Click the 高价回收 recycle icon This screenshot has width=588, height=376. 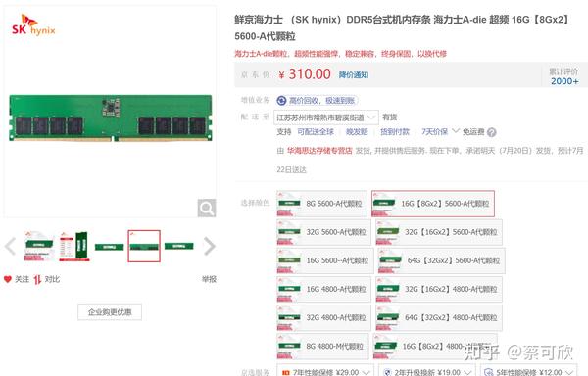(281, 101)
